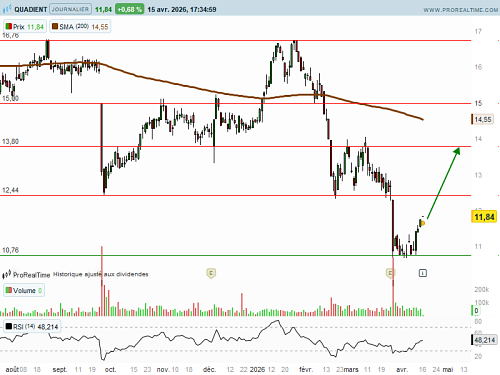
Task: Click the info "i" marker icon
Action: tap(422, 273)
